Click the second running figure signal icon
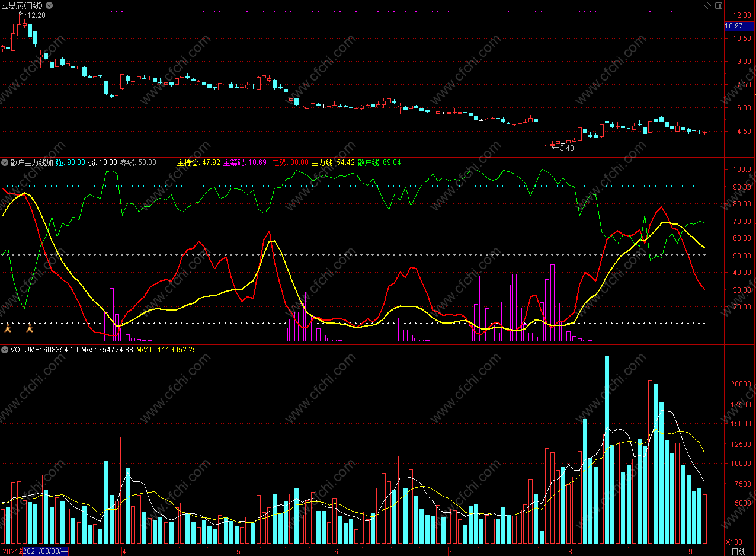Image resolution: width=756 pixels, height=556 pixels. point(29,328)
